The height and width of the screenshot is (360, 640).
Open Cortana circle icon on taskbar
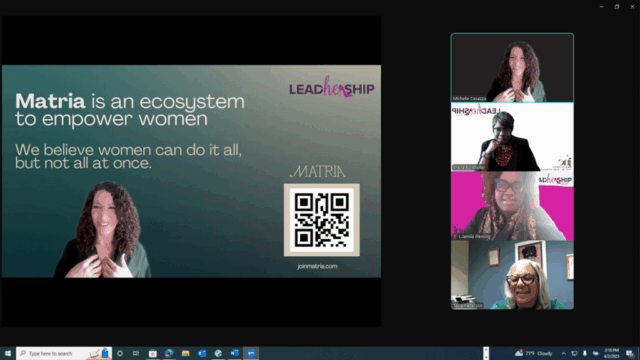point(120,353)
